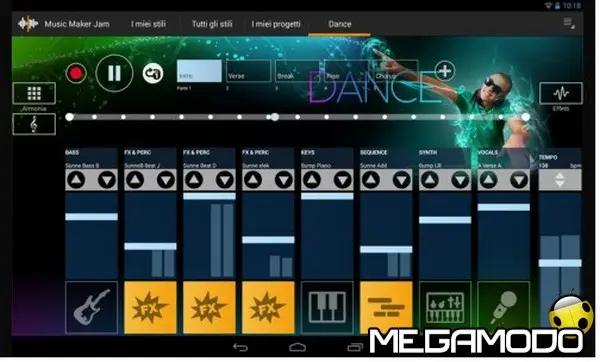The width and height of the screenshot is (600, 362).
Task: Click up arrow in VOCALS channel
Action: point(489,179)
